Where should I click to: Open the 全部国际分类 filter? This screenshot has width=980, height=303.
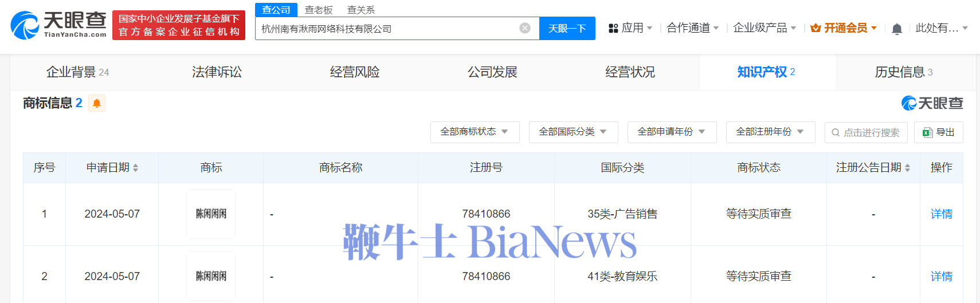click(x=574, y=132)
